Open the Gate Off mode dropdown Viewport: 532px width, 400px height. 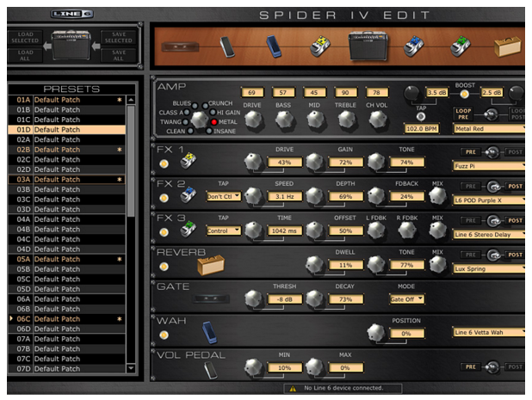pos(407,299)
